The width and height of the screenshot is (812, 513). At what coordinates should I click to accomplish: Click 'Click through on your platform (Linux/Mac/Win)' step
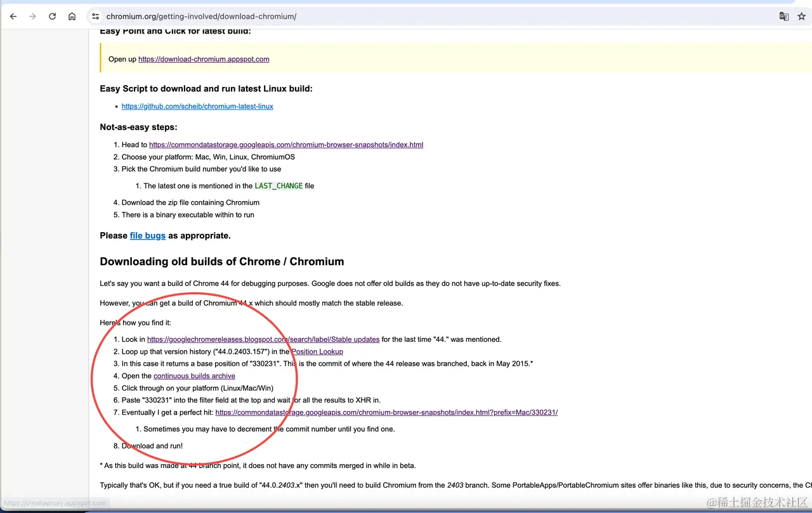(x=197, y=388)
